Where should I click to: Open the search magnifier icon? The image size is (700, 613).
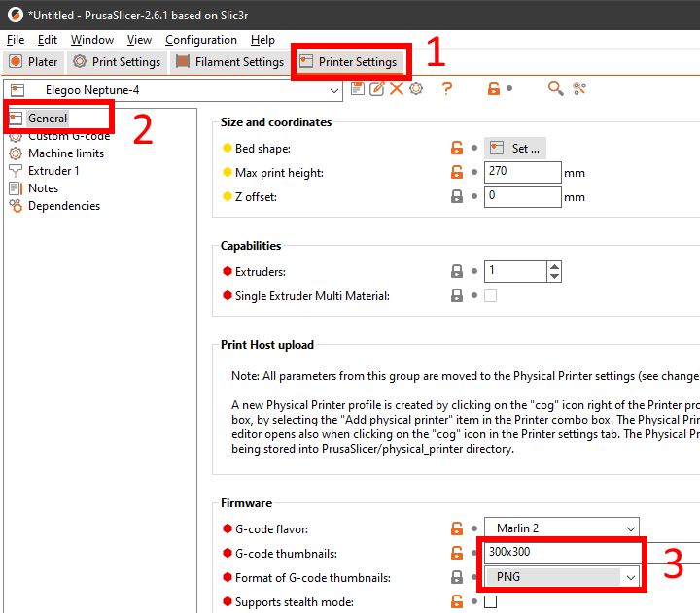pos(555,88)
